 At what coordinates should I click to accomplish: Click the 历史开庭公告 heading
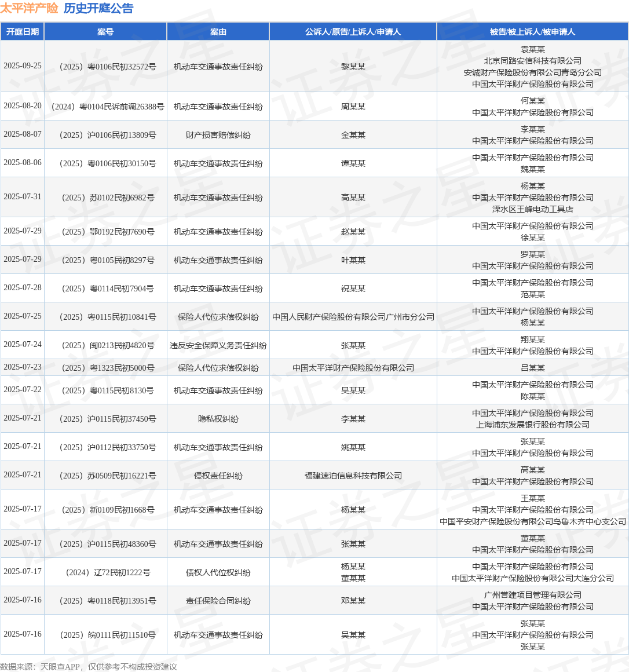coord(98,8)
